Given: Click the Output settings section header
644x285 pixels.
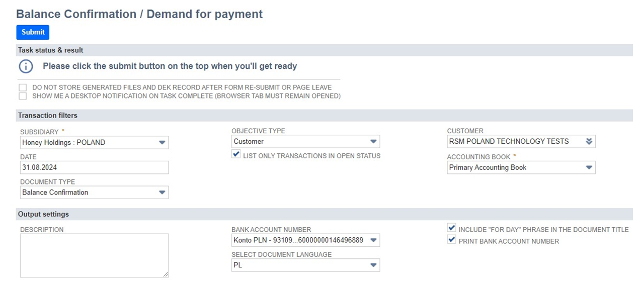Looking at the screenshot, I should click(x=43, y=214).
